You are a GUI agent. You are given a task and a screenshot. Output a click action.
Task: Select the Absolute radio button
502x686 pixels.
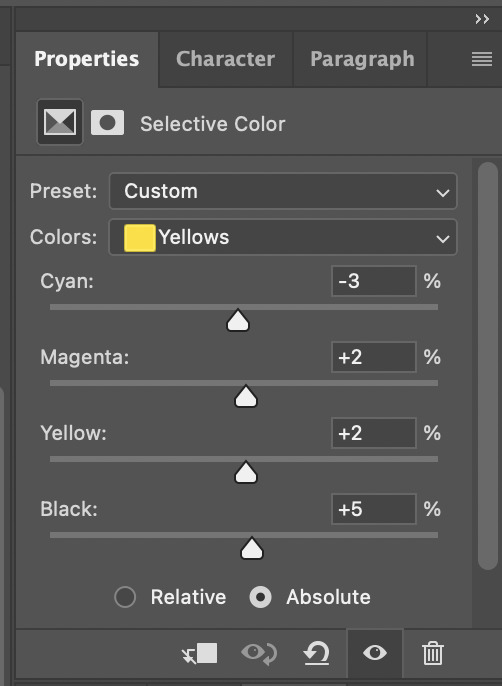click(260, 597)
